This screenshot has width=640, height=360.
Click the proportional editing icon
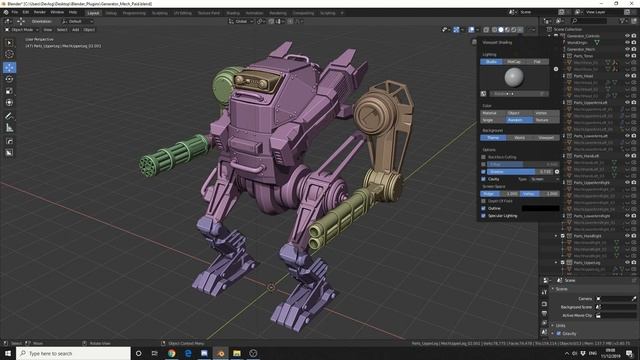pyautogui.click(x=290, y=21)
